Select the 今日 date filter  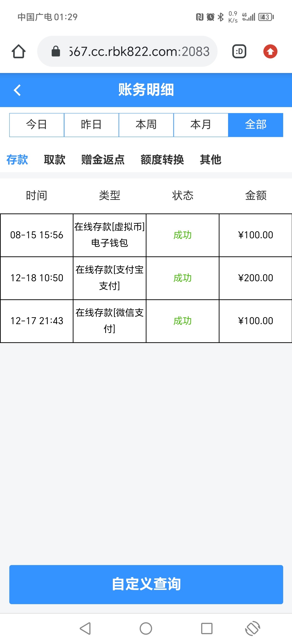(37, 125)
